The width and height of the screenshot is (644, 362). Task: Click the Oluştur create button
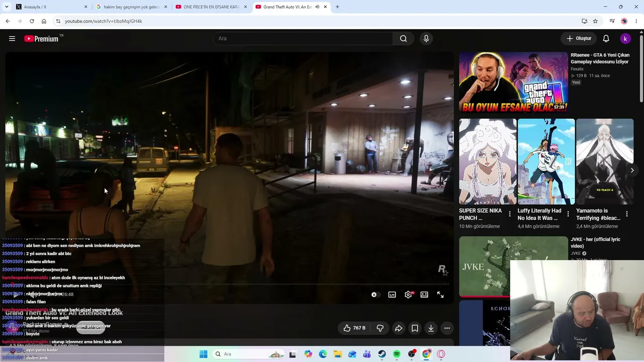579,39
